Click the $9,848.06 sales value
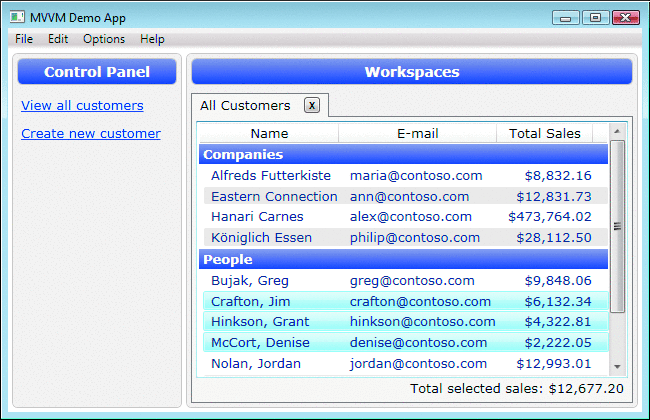650x420 pixels. coord(558,281)
